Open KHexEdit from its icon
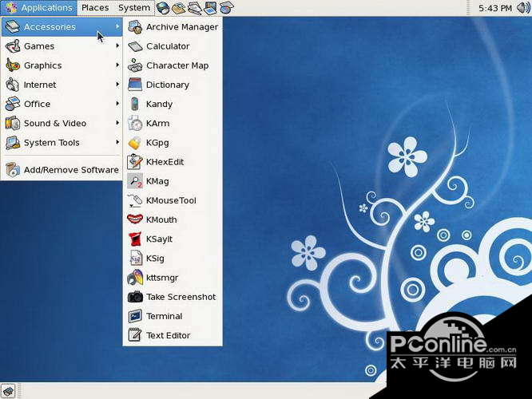Screen dimensions: 532x399 coord(135,162)
